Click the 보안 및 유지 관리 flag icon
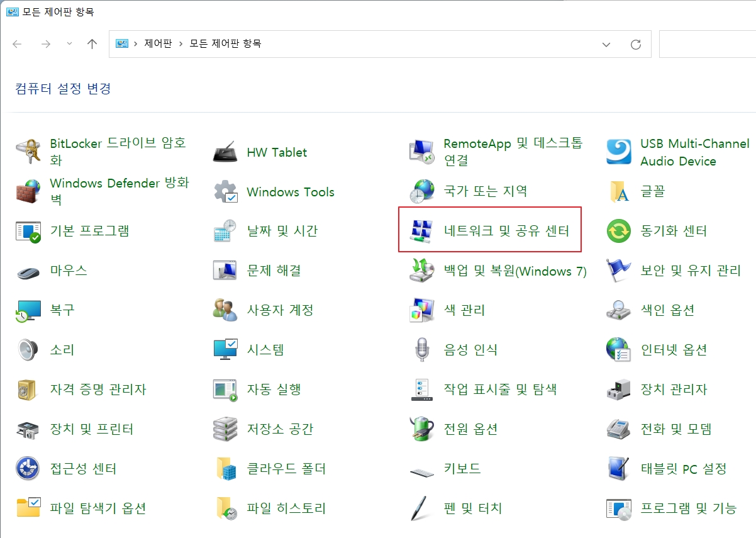Viewport: 756px width, 538px height. pos(619,271)
